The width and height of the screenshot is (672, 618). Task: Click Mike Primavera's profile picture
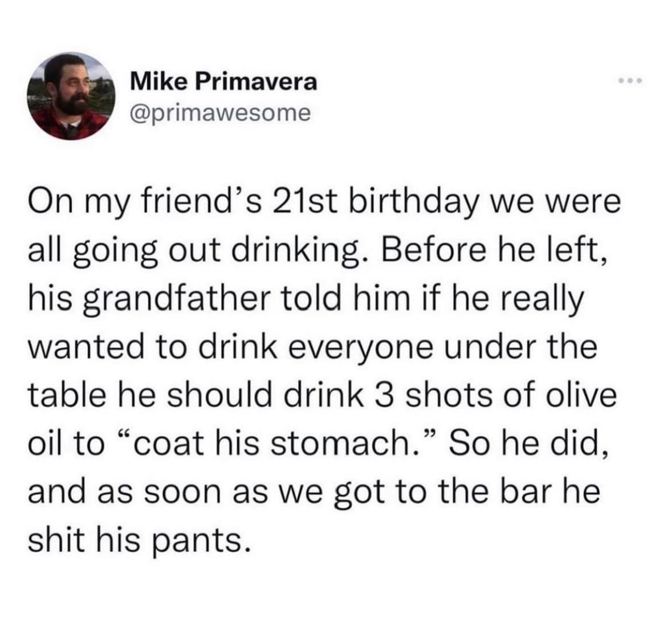coord(70,96)
